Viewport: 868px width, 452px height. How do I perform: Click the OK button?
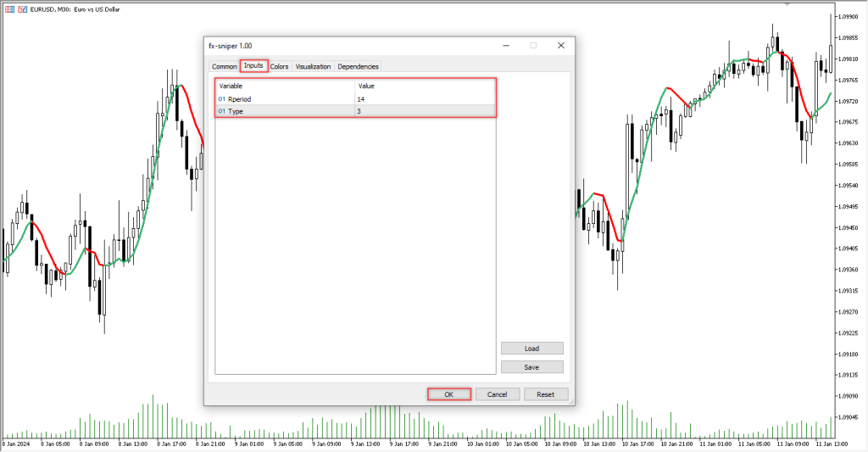(x=449, y=394)
